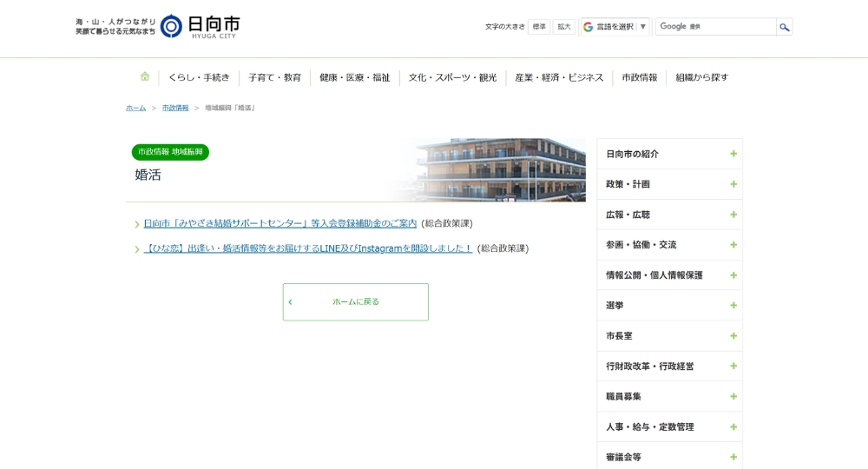Click the 市政情報 地域振興 green tag
Image resolution: width=868 pixels, height=469 pixels.
tap(170, 152)
